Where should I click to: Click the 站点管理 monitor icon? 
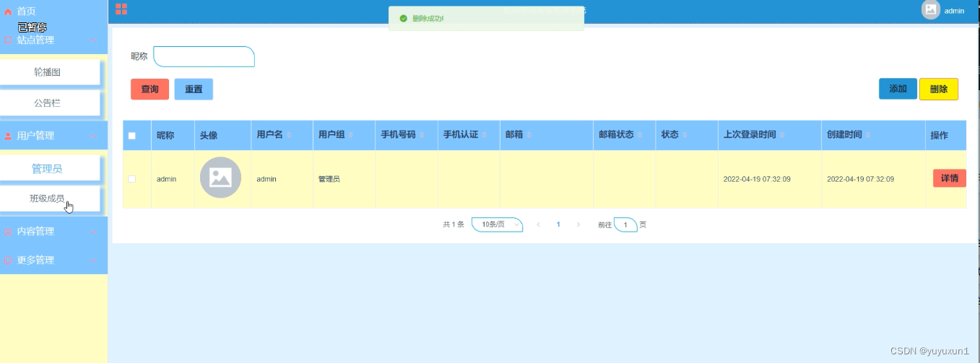point(8,40)
